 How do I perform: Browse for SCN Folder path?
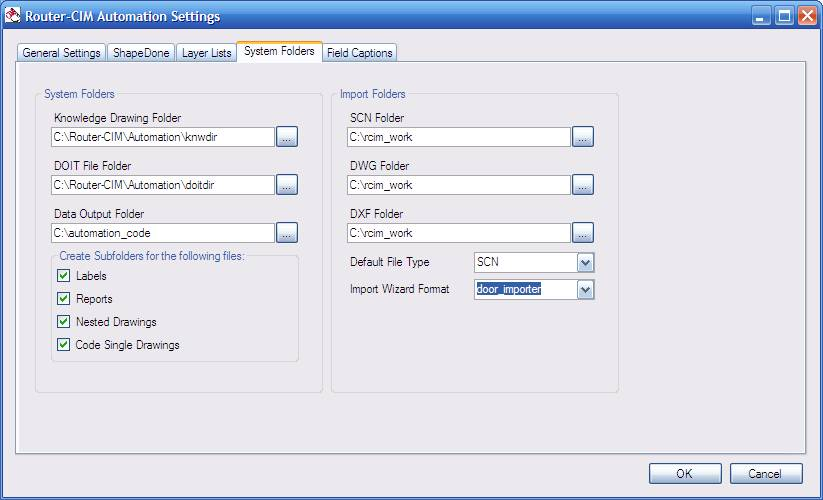coord(583,137)
